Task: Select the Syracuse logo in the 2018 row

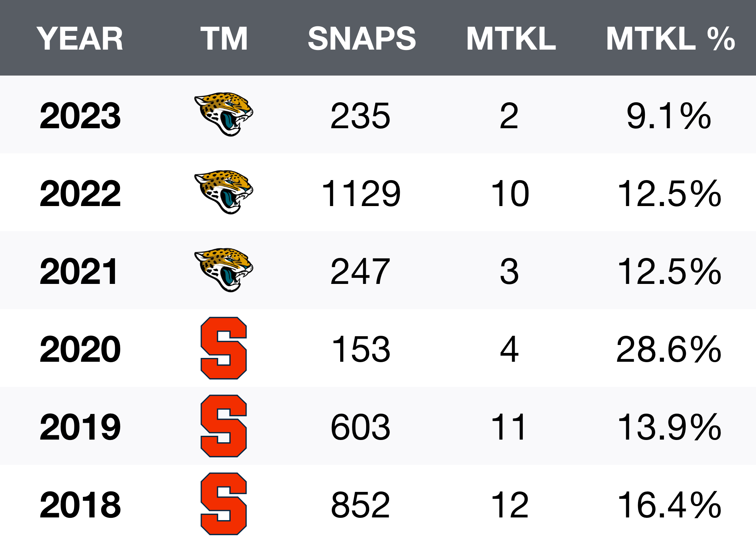Action: click(224, 504)
